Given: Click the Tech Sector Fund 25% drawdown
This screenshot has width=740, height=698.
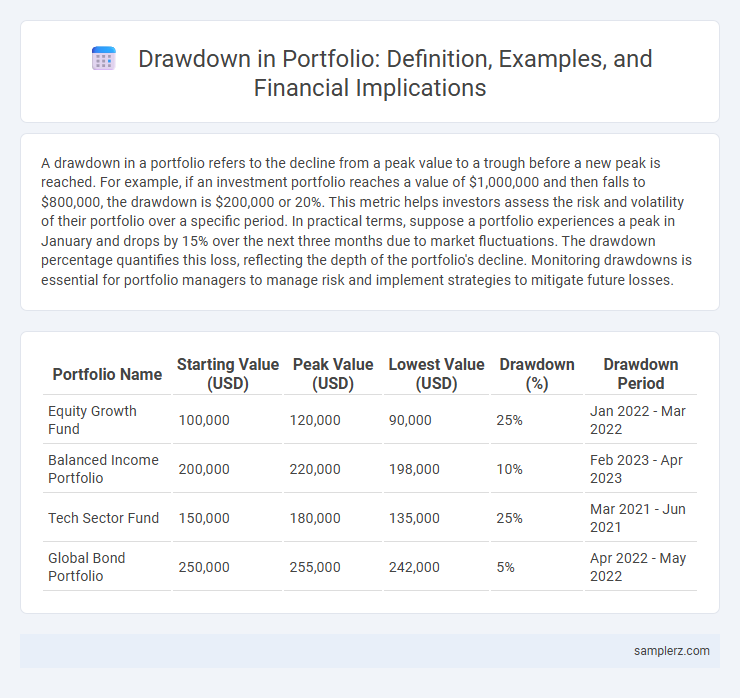Looking at the screenshot, I should (509, 518).
